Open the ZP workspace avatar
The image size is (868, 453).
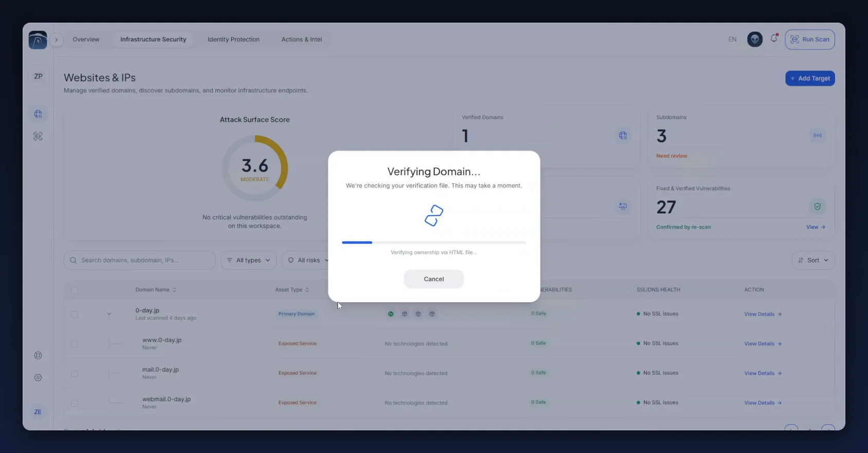pos(38,76)
